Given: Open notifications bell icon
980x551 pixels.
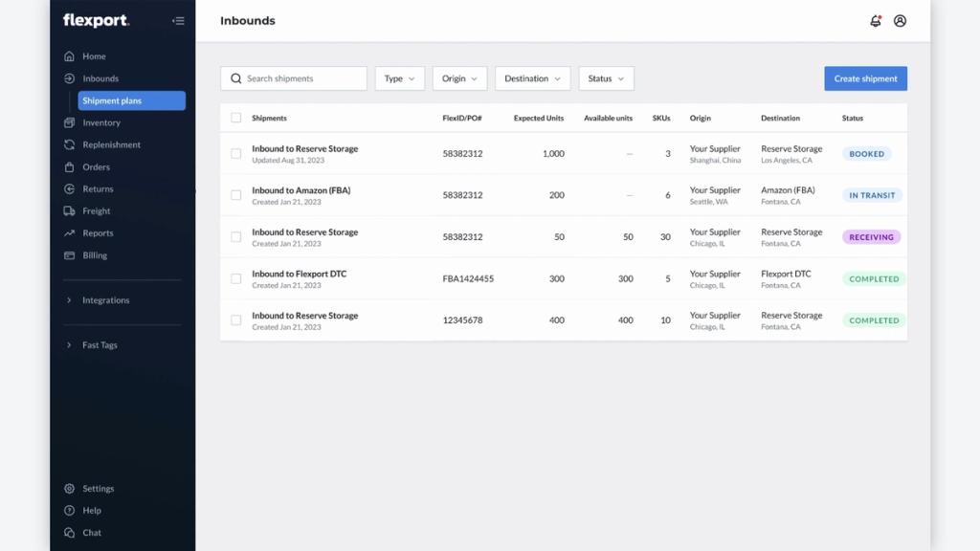Looking at the screenshot, I should point(876,21).
